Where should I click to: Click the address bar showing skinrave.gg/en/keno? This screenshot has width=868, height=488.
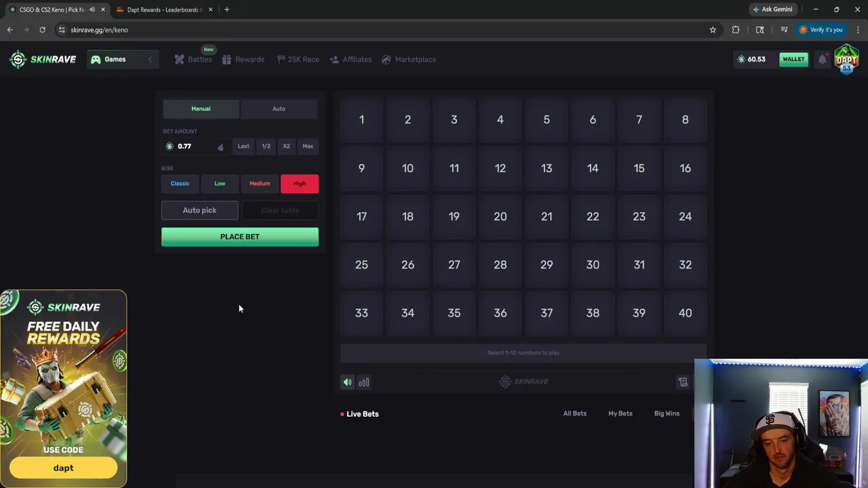380,30
